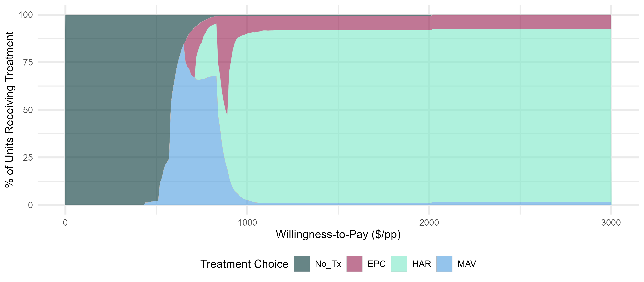Click the 2000 x-axis tick label
Screen dimensions: 644x282
click(x=429, y=222)
